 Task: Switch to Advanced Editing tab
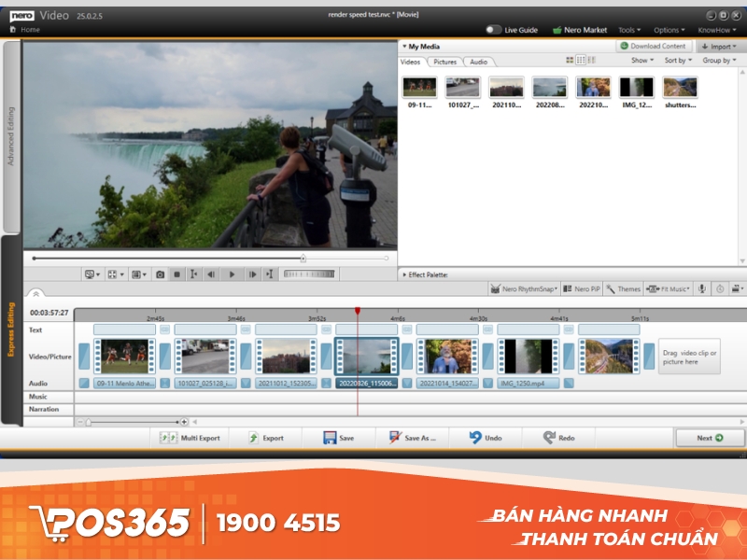pos(11,136)
